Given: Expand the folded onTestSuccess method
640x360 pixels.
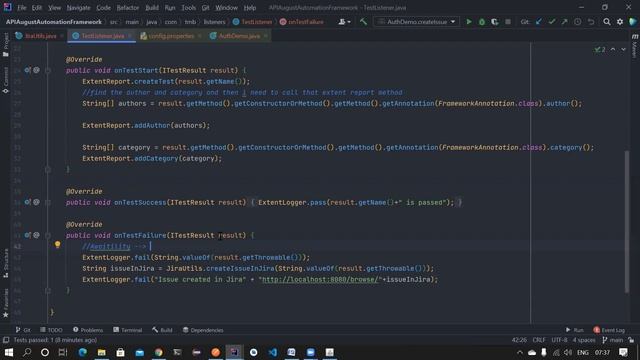Looking at the screenshot, I should 48,202.
